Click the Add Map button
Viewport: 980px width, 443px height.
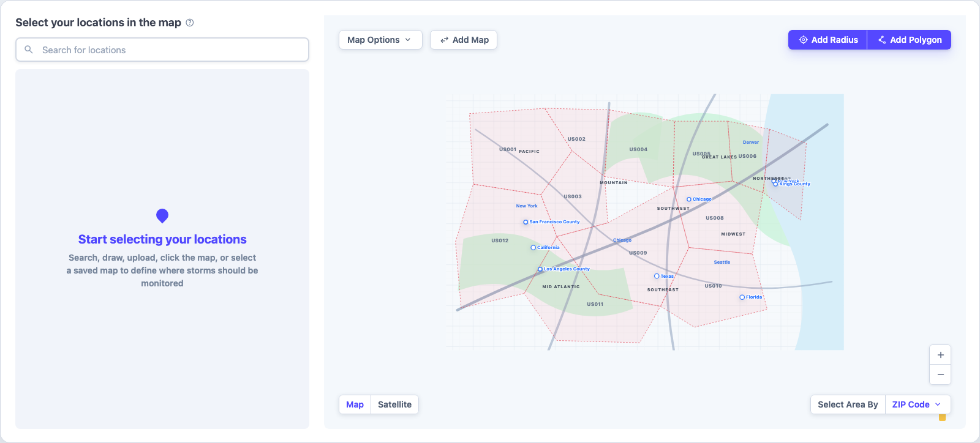[464, 40]
